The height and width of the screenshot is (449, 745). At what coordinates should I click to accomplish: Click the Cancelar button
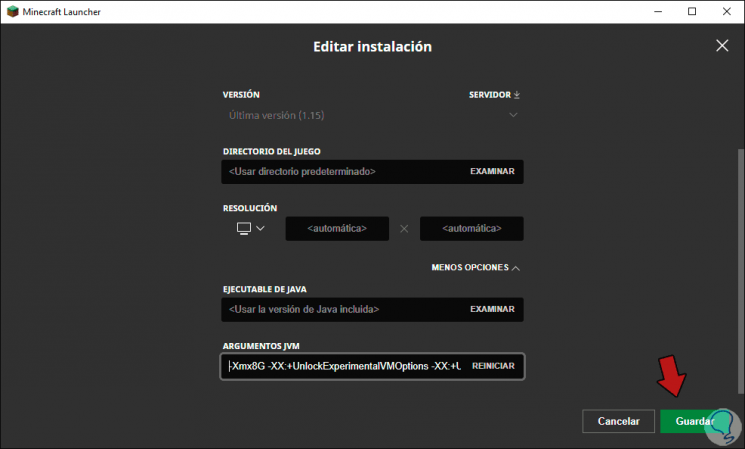618,421
